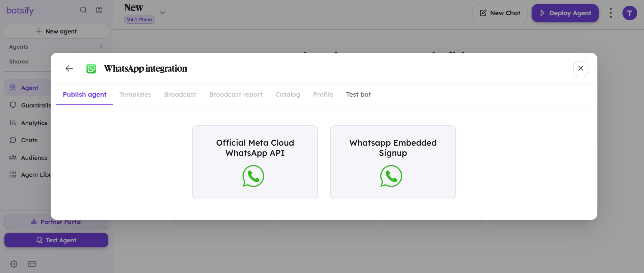The width and height of the screenshot is (644, 273).
Task: Open settings gear at sidebar bottom
Action: (x=14, y=264)
